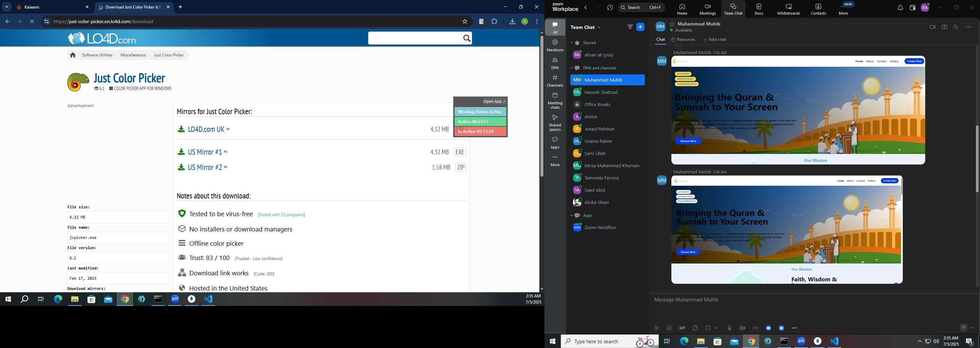
Task: Take a screenshot from message composer
Action: tap(708, 328)
